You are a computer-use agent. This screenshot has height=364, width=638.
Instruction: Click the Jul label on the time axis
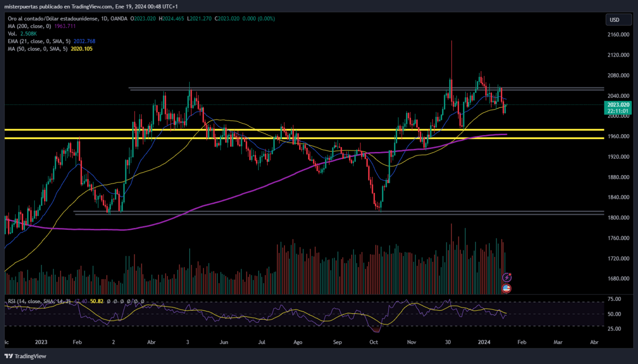pos(262,342)
